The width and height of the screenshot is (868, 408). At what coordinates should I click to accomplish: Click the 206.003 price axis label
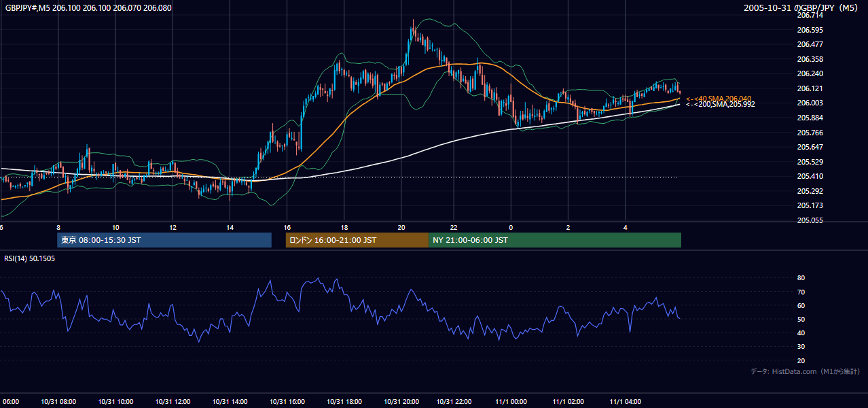click(x=810, y=103)
